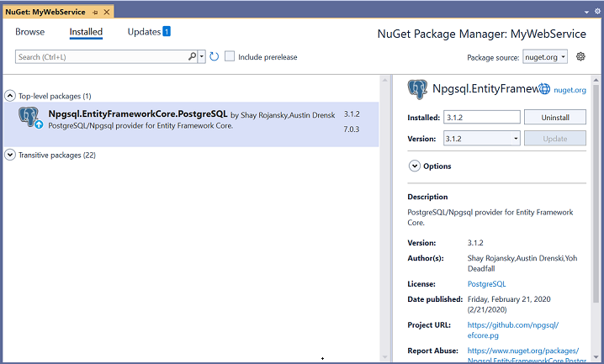The height and width of the screenshot is (364, 604).
Task: Click the PostgreSQL elephant icon in package list
Action: (29, 117)
